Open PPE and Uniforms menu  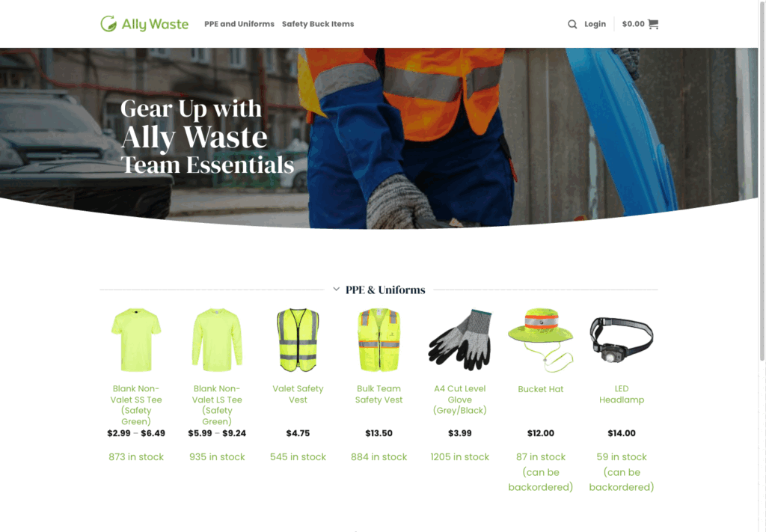tap(239, 24)
